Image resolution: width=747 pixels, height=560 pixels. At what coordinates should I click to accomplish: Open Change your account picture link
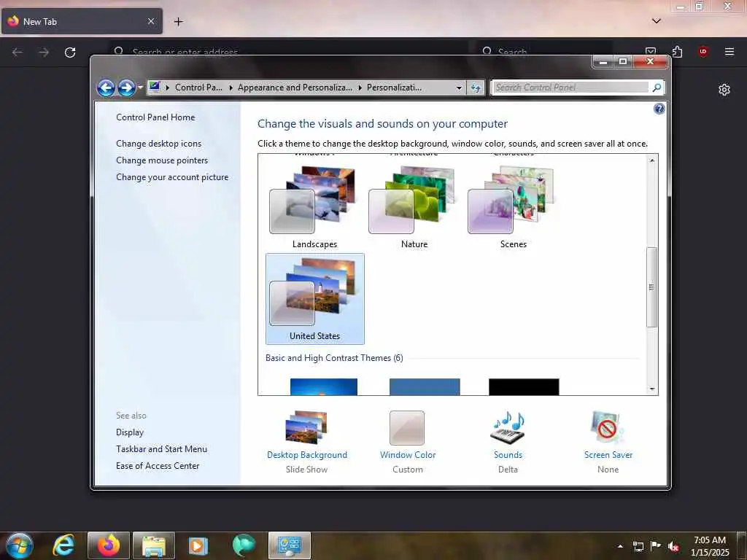(x=172, y=177)
